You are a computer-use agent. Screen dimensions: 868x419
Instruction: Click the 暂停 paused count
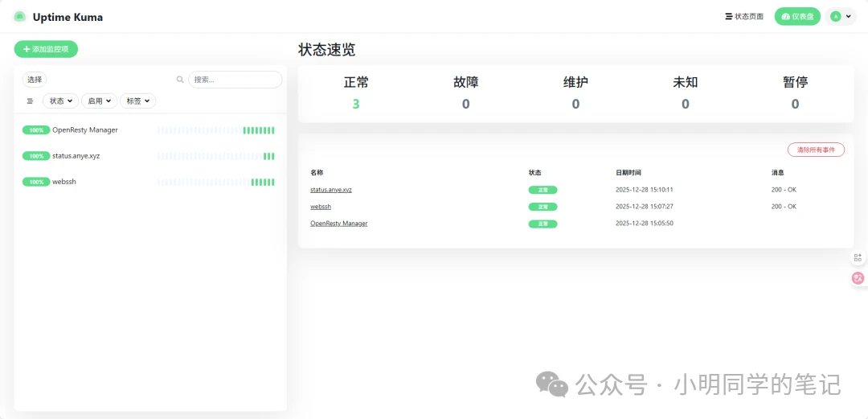click(x=795, y=104)
